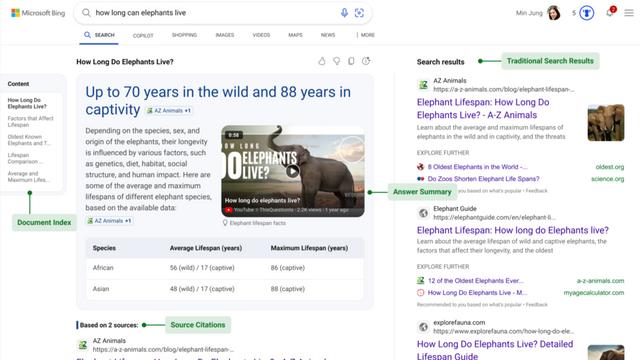The image size is (640, 360).
Task: Open 'Do Zoos Shorten Elephant Life Spans?' link
Action: pyautogui.click(x=483, y=179)
